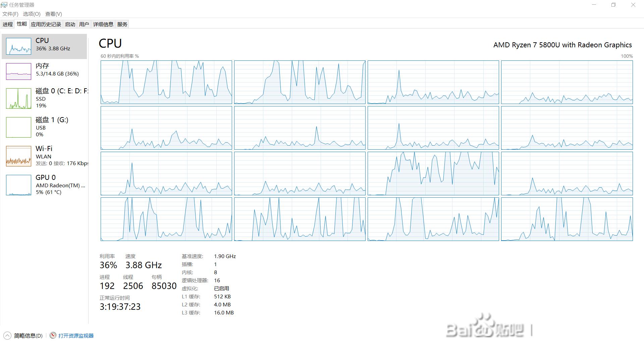Click the CPU 36% 3.88 GHz sidebar entry
Screen dimensions: 644x345
point(44,46)
